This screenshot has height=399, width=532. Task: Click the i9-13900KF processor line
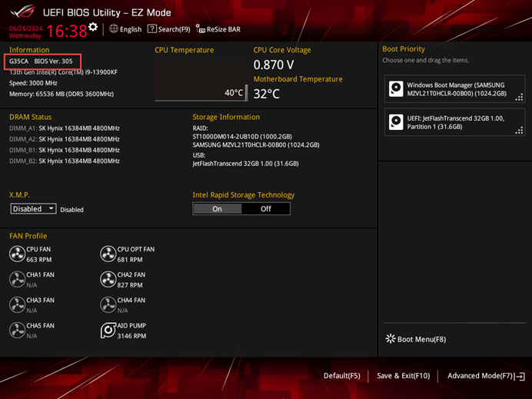tap(64, 72)
